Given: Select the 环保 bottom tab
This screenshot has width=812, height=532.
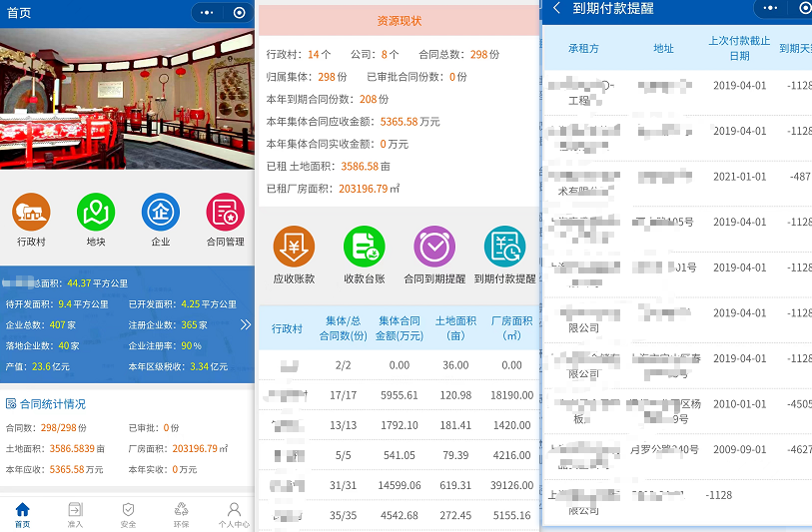Looking at the screenshot, I should (181, 514).
